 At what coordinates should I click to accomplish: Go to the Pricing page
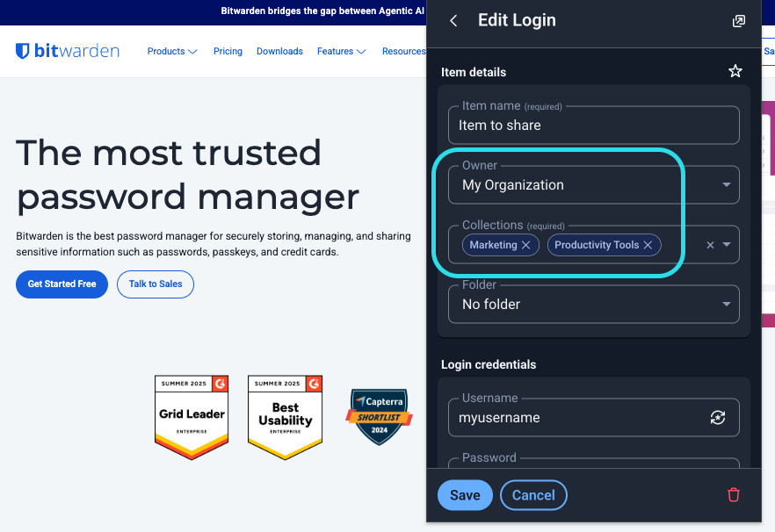228,52
